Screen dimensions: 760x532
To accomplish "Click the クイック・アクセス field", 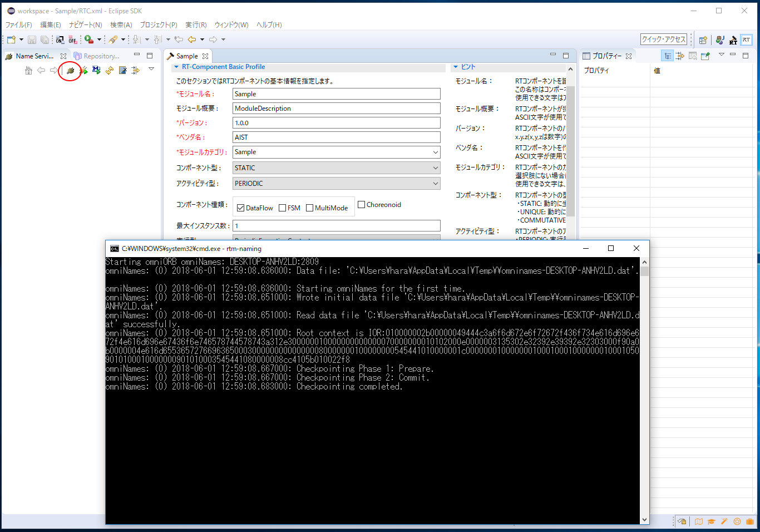I will point(664,40).
